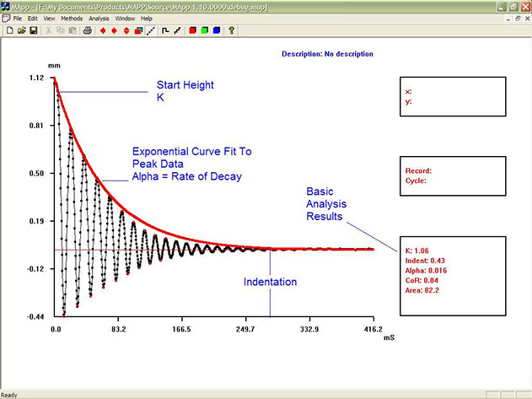Click the Open file folder icon
532x399 pixels.
(20, 30)
